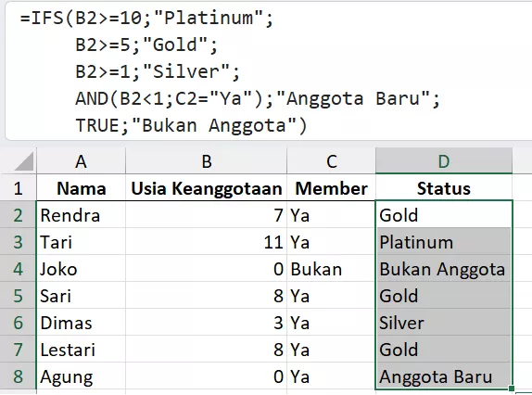Click Joko's membership age value 0

coord(207,268)
